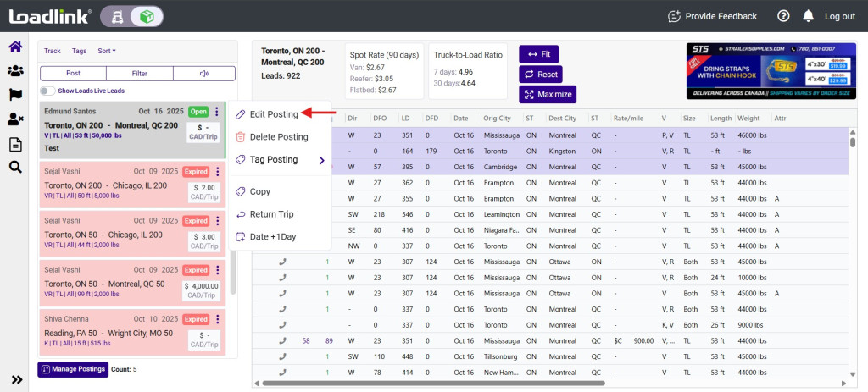Expand the sidebar with double chevron

point(16,379)
